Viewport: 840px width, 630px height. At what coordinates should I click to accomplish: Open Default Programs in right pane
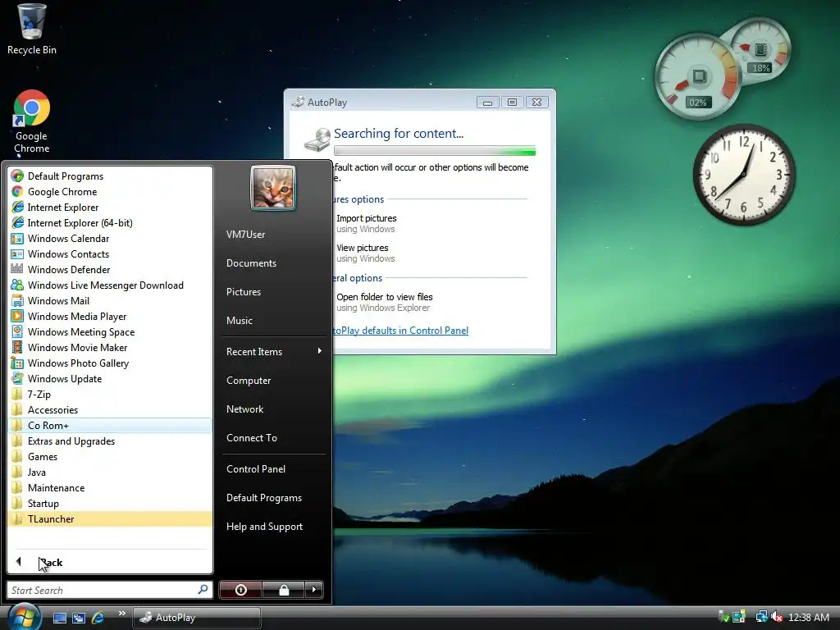point(273,498)
